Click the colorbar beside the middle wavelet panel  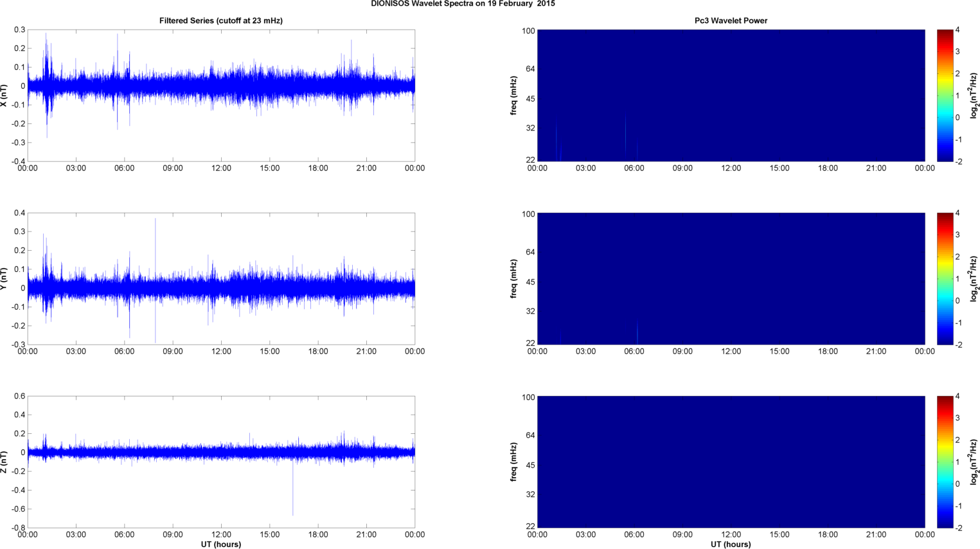945,278
